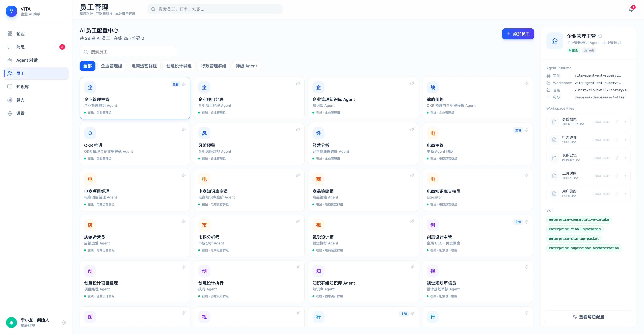This screenshot has height=334, width=644.
Task: Open 算力 in the sidebar
Action: coord(36,100)
